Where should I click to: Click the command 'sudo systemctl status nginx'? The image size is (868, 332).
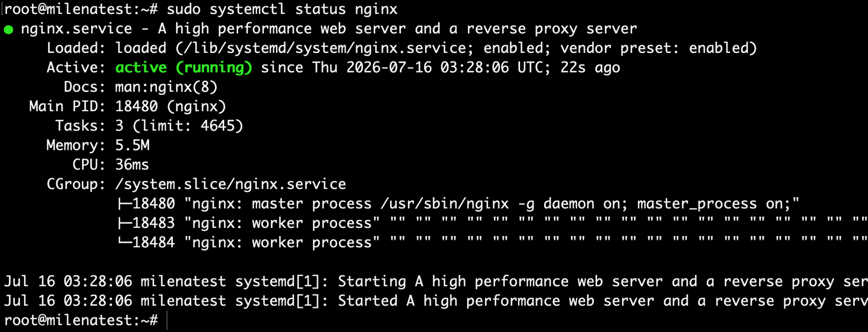click(x=282, y=9)
